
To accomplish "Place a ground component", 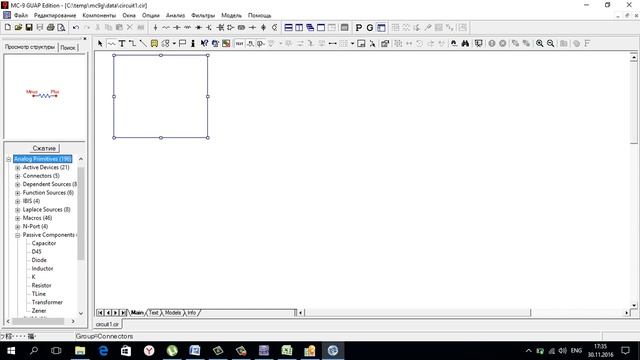I will pyautogui.click(x=155, y=27).
